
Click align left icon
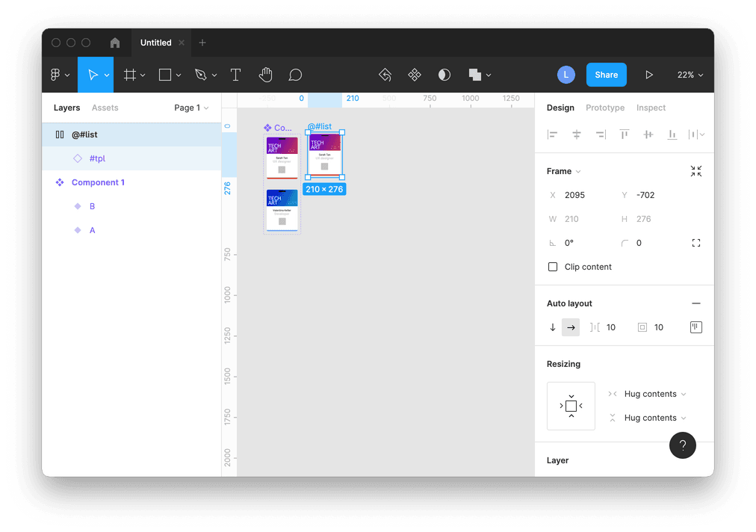(553, 134)
